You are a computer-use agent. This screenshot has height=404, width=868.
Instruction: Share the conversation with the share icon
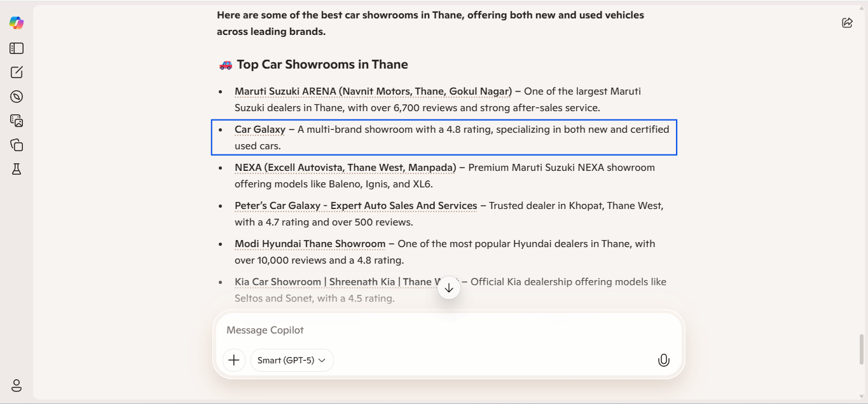click(x=847, y=22)
